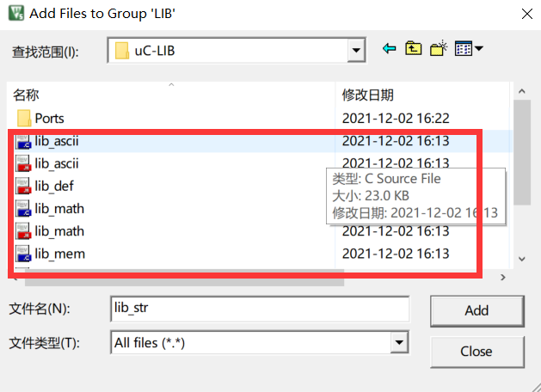Expand the file type dropdown

(400, 342)
